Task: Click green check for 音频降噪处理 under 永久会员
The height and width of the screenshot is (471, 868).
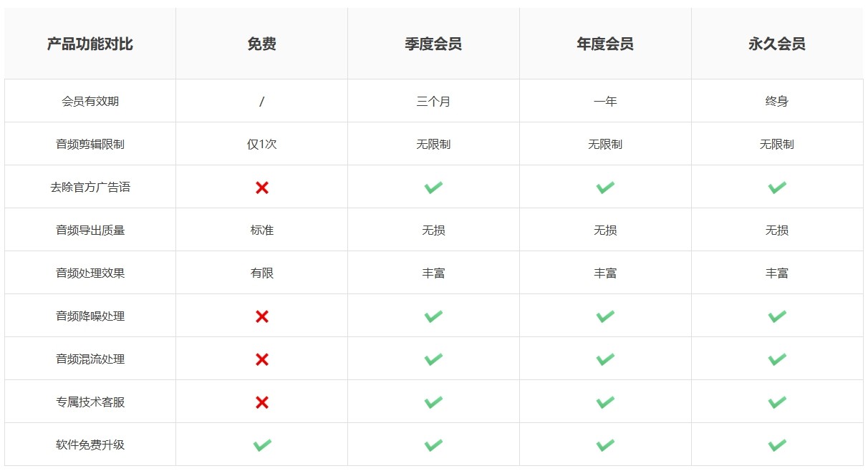Action: point(777,316)
